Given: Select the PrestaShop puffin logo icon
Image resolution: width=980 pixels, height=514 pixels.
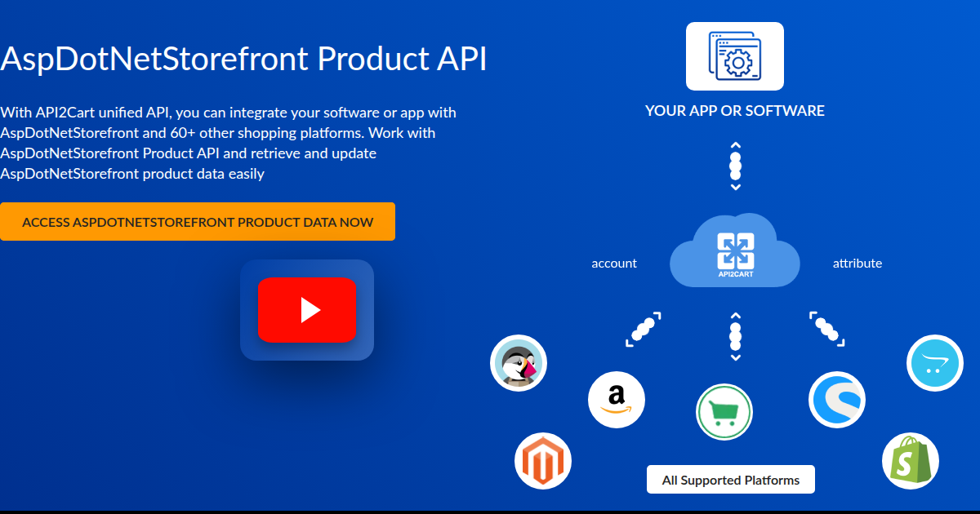Looking at the screenshot, I should 519,363.
